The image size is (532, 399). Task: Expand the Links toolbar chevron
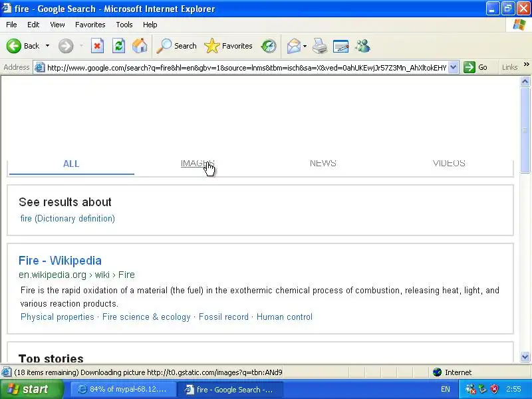526,64
